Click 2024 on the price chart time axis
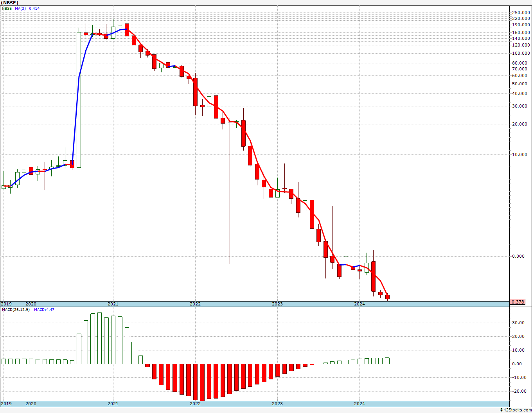532x413 pixels. [x=359, y=304]
